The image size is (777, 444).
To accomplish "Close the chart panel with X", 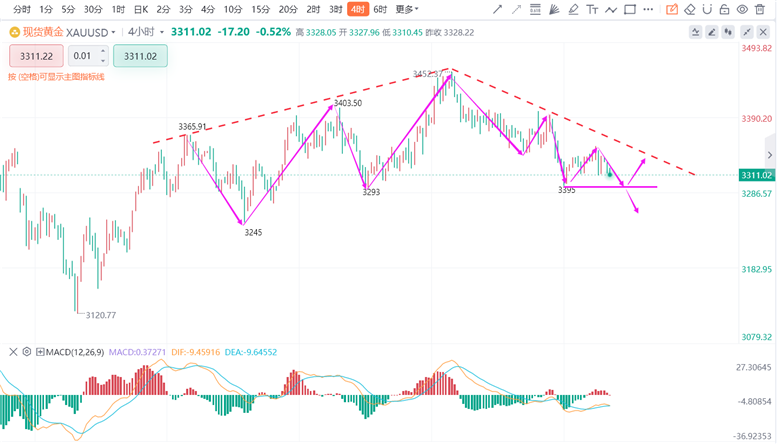I will [x=763, y=33].
